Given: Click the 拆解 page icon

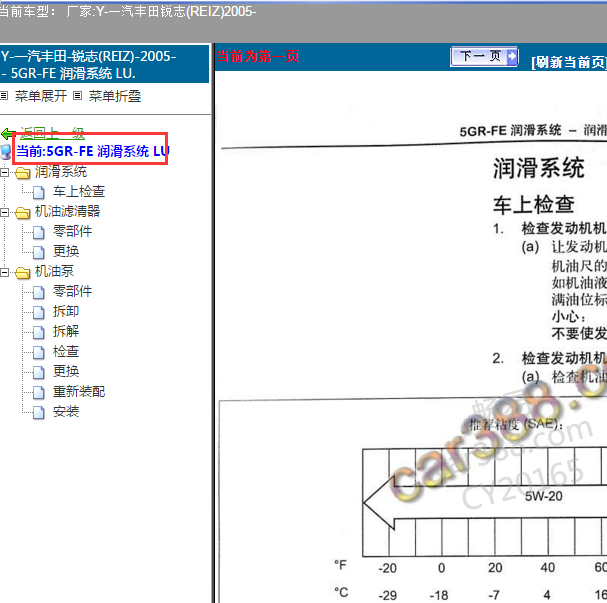Looking at the screenshot, I should (x=38, y=332).
